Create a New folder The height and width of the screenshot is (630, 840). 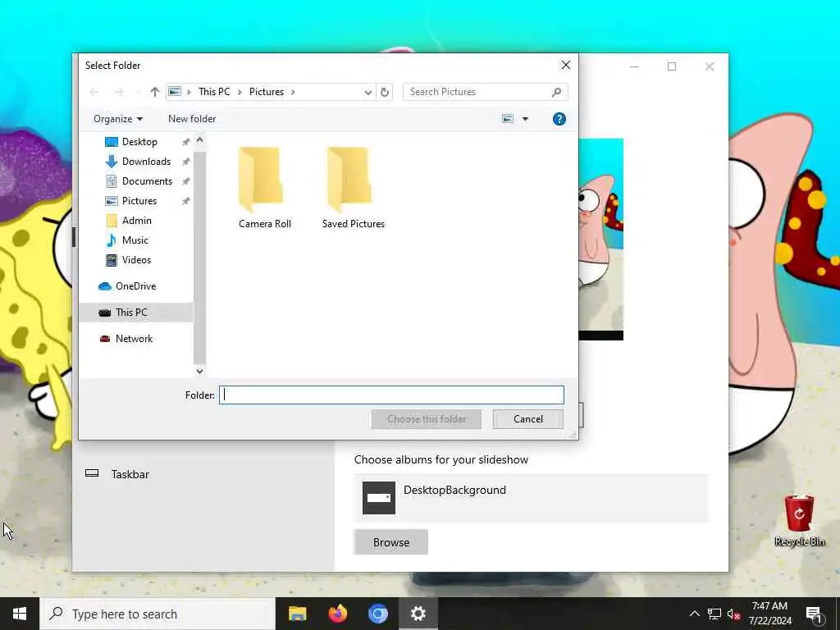coord(192,119)
